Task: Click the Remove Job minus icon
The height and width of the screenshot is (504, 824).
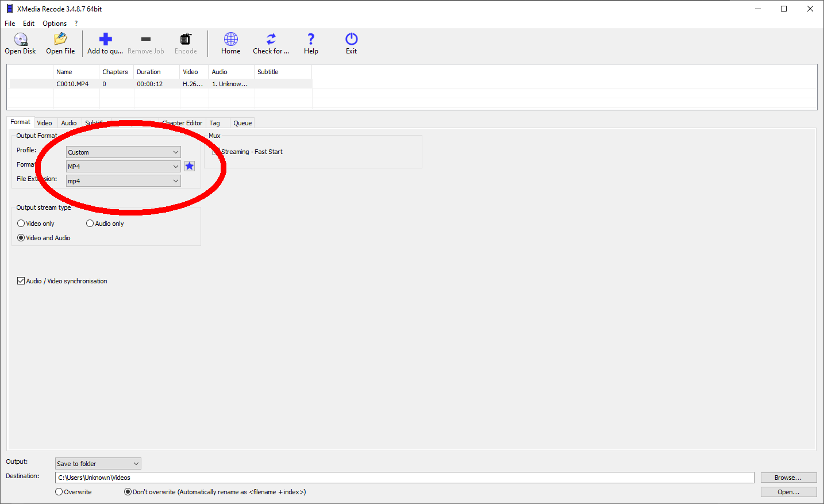Action: point(146,39)
